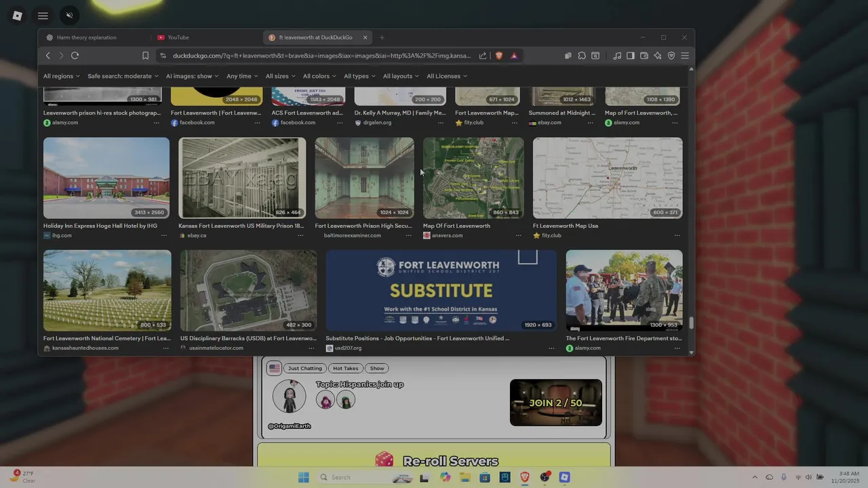Close the ft leavenworth at DuckDuckGo tab
This screenshot has height=488, width=868.
click(x=365, y=37)
